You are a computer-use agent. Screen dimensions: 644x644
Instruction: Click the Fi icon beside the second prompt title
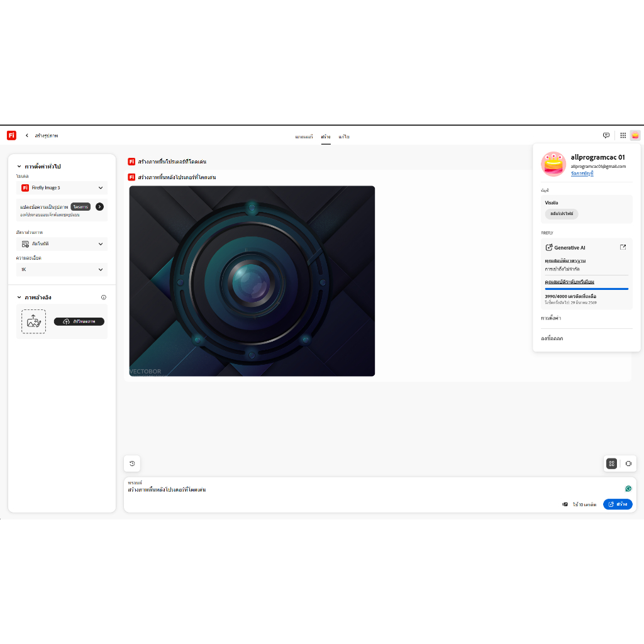tap(131, 177)
